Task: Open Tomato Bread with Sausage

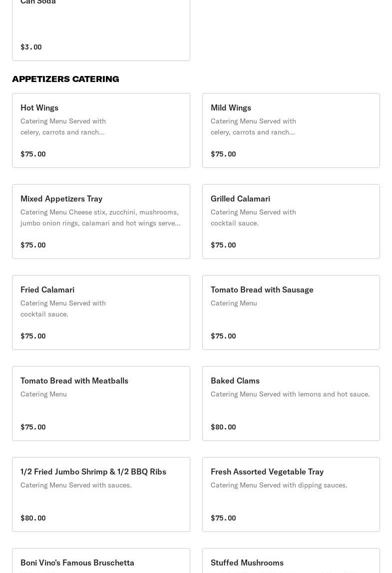Action: pyautogui.click(x=291, y=312)
